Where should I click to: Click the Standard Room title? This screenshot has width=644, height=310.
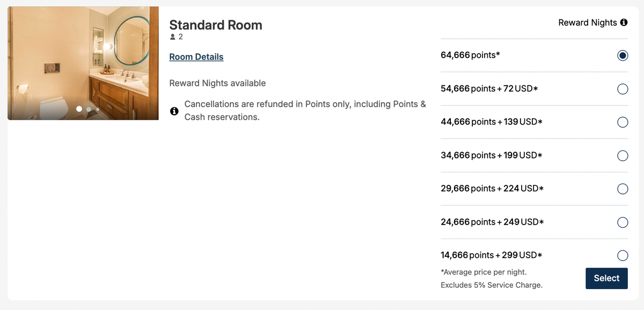tap(215, 25)
